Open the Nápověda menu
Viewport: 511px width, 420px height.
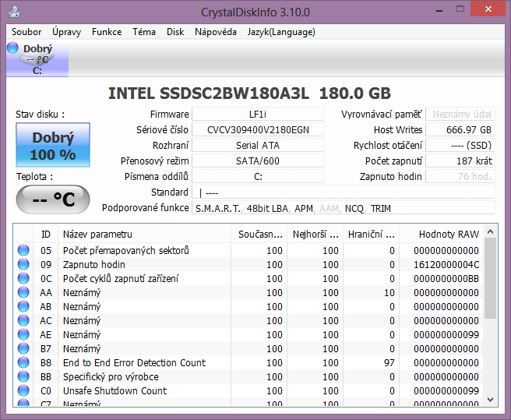[216, 32]
